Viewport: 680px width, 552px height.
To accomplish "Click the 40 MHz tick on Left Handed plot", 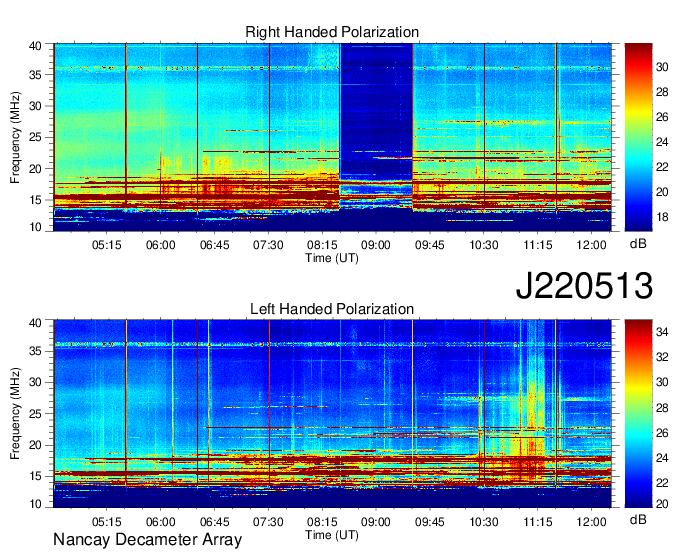I will (35, 323).
